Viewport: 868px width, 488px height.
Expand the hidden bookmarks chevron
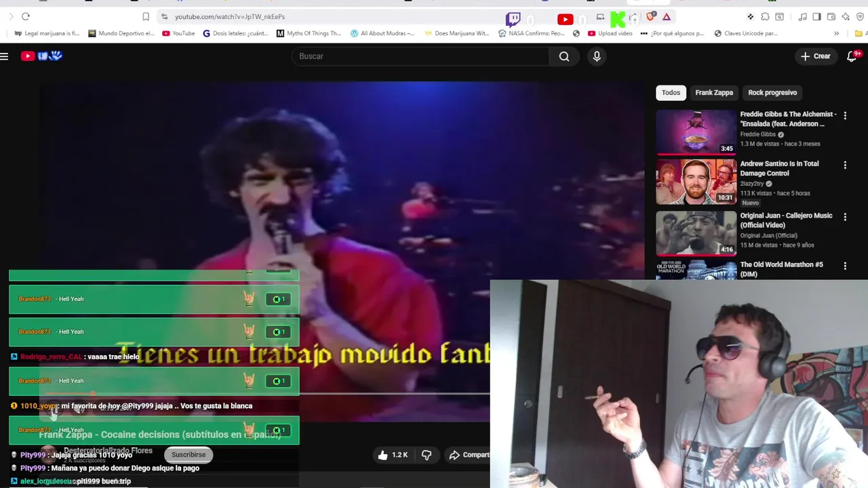pyautogui.click(x=836, y=33)
